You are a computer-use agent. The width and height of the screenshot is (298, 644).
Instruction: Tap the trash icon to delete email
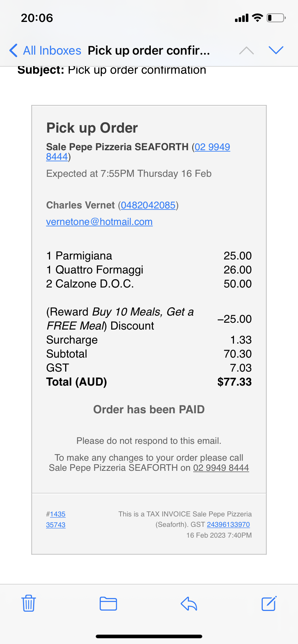click(28, 603)
